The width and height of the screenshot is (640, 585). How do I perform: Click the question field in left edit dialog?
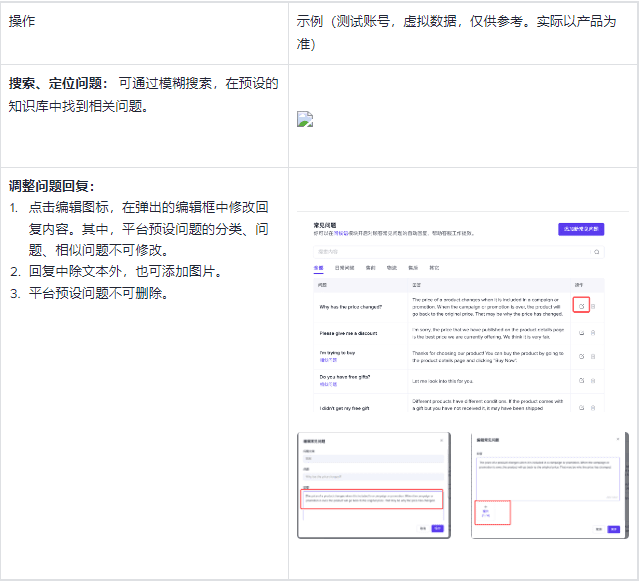[373, 477]
